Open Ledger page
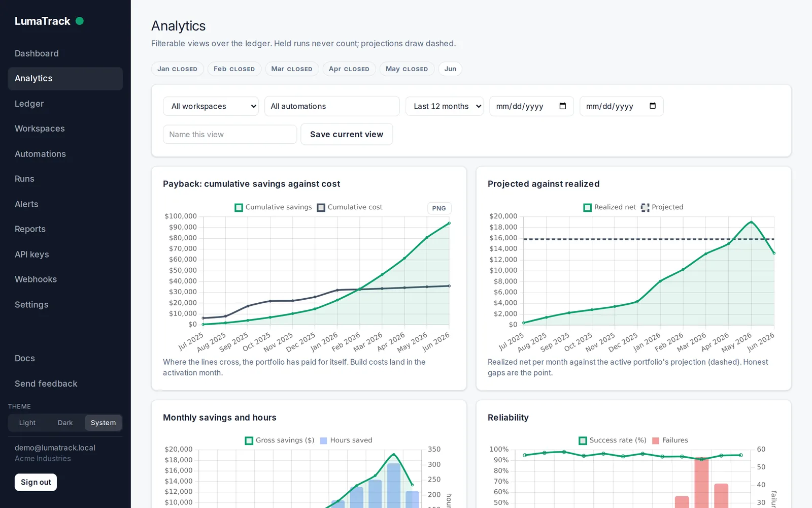812x508 pixels. point(65,104)
